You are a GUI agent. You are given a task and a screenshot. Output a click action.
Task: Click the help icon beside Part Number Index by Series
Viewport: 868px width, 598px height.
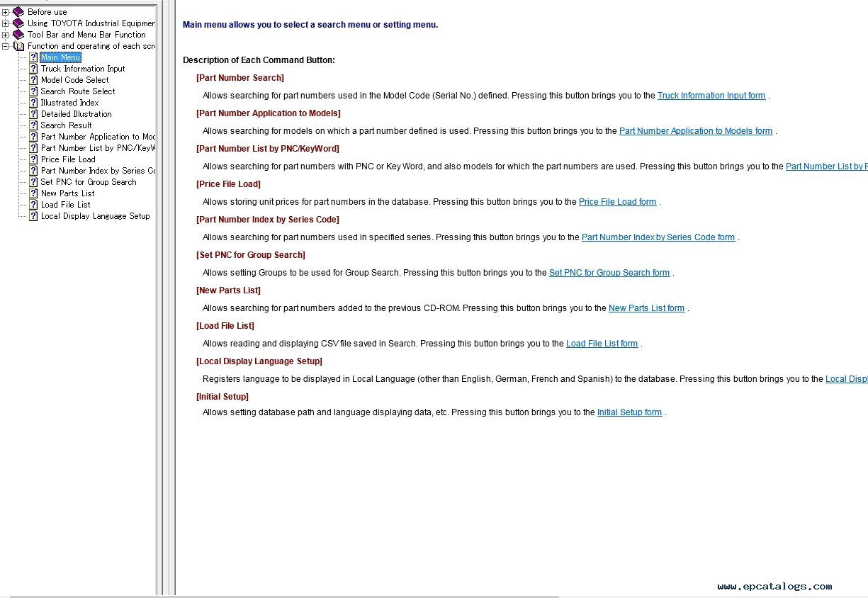point(33,171)
